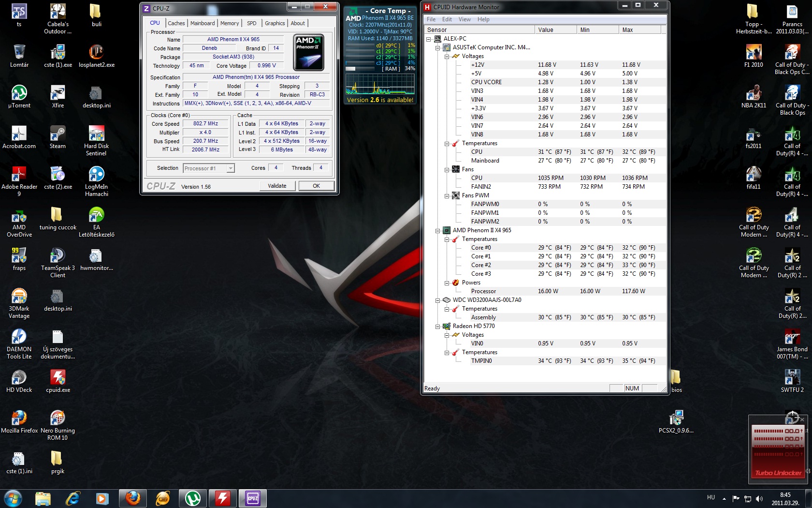812x508 pixels.
Task: Open DAEMON Tools Lite shortcut
Action: [19, 344]
